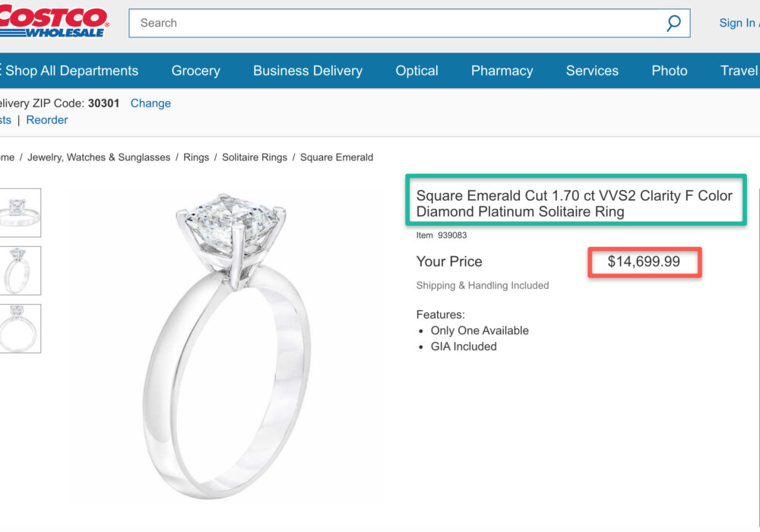The width and height of the screenshot is (760, 532).
Task: Select the third ring thumbnail
Action: tap(20, 328)
